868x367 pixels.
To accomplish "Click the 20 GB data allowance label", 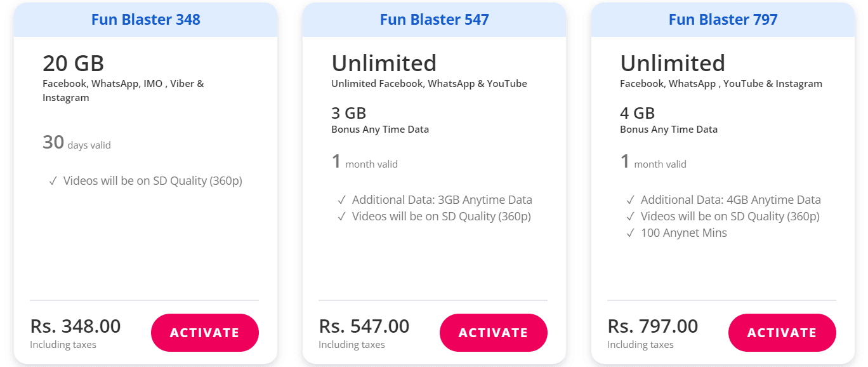I will 72,63.
